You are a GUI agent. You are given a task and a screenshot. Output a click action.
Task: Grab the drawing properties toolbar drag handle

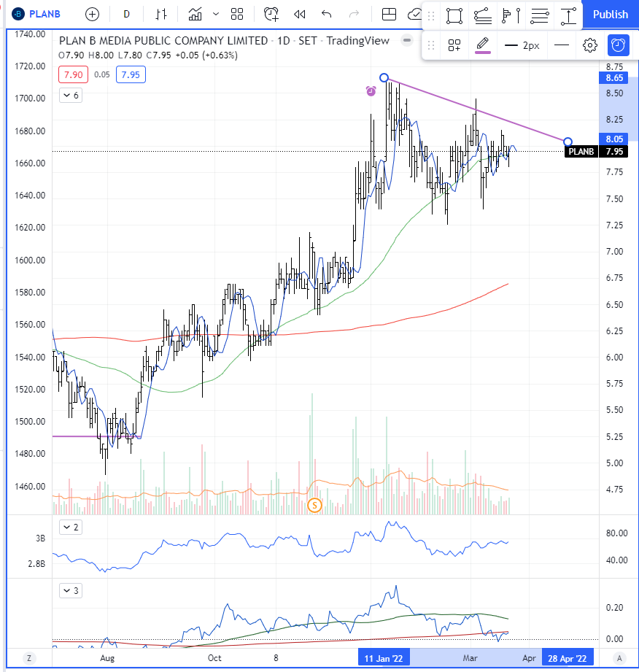point(431,45)
